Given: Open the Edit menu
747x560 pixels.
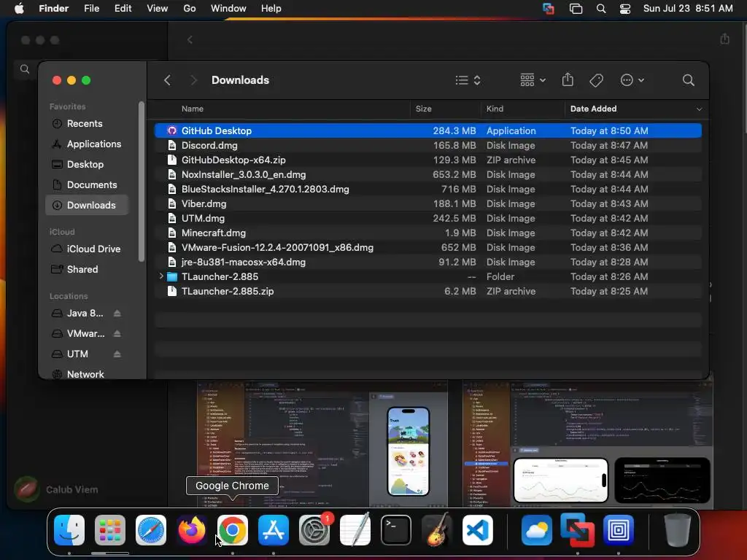Looking at the screenshot, I should point(123,9).
